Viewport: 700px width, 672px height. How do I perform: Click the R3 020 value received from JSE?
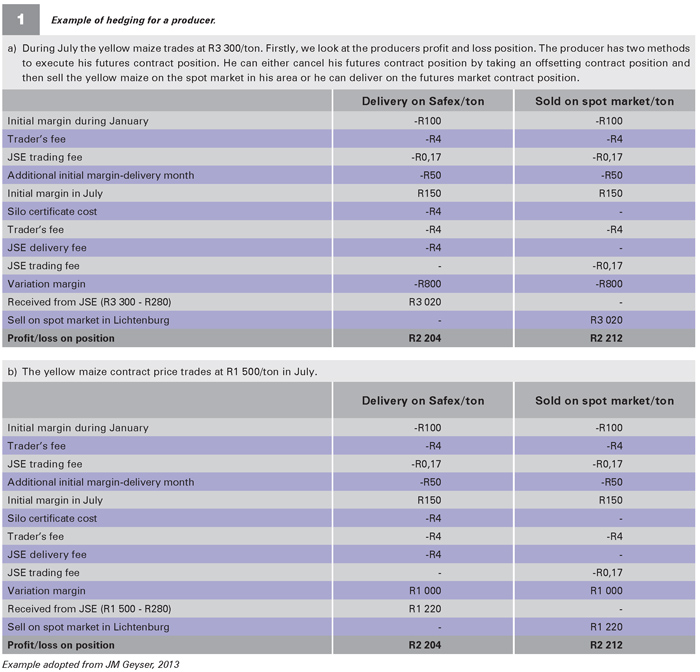tap(425, 302)
